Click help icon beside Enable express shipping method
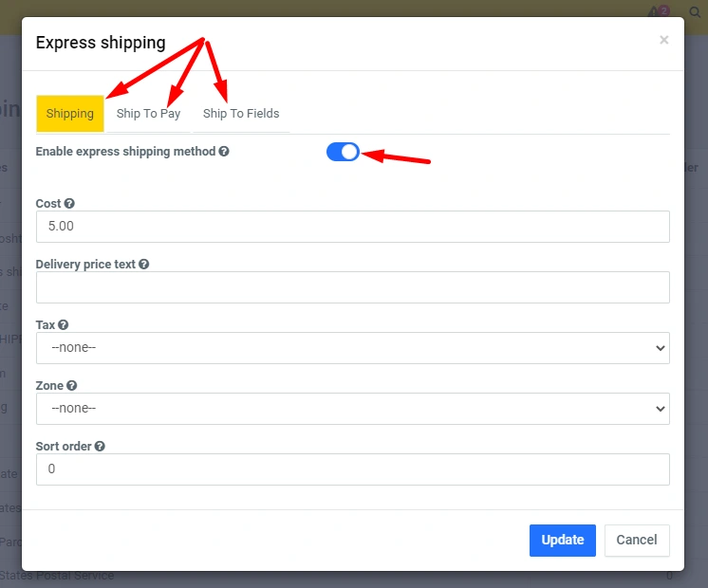The width and height of the screenshot is (708, 588). pos(224,151)
